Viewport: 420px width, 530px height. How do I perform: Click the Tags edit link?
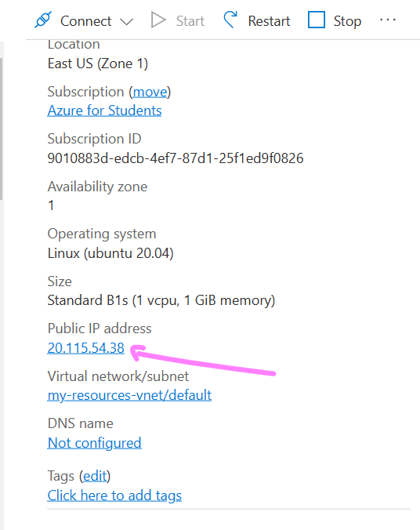95,476
